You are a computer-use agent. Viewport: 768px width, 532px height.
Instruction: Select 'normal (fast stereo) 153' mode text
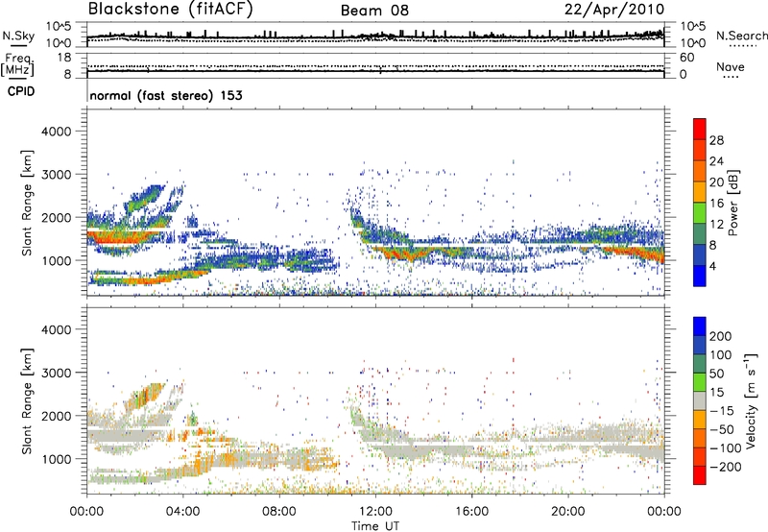point(166,95)
